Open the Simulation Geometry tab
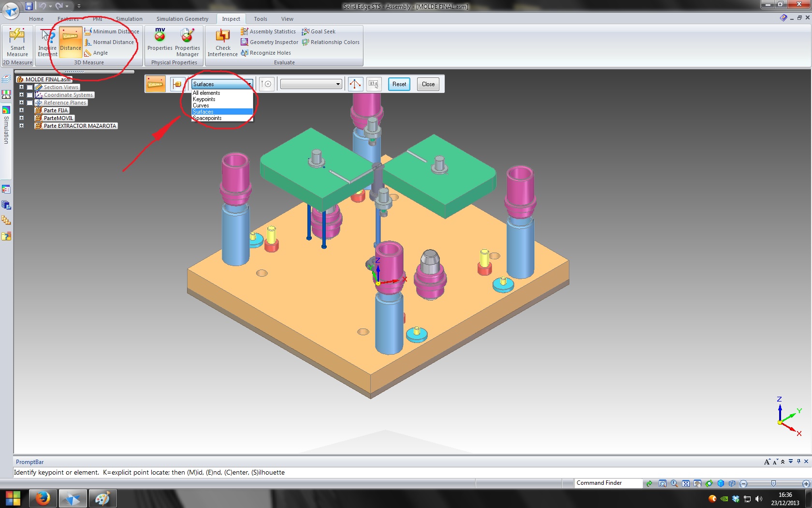The width and height of the screenshot is (812, 508). [x=182, y=19]
